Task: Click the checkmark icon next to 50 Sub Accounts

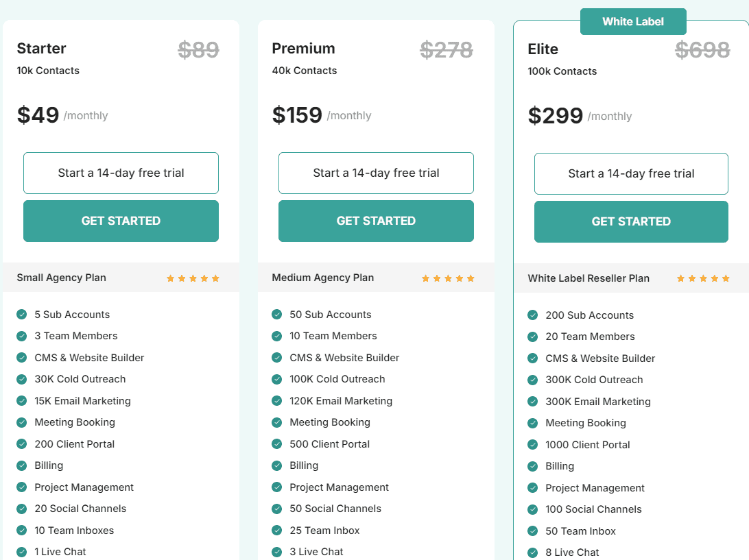Action: (x=276, y=314)
